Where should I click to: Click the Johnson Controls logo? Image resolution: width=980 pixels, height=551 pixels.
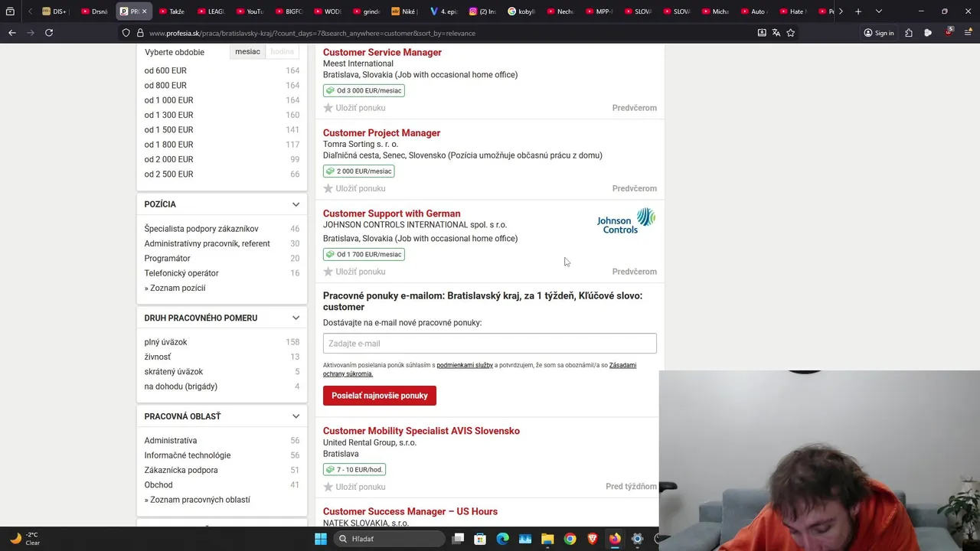coord(626,220)
